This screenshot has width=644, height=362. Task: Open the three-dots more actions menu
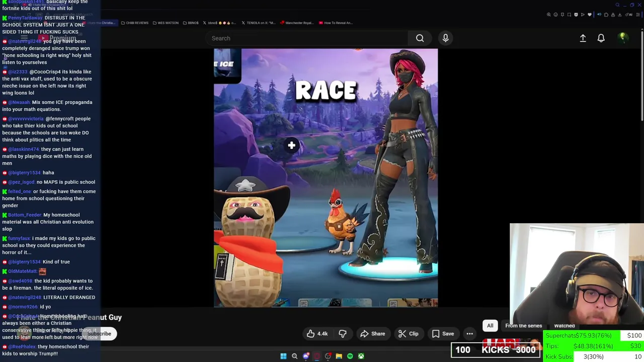coord(469,334)
